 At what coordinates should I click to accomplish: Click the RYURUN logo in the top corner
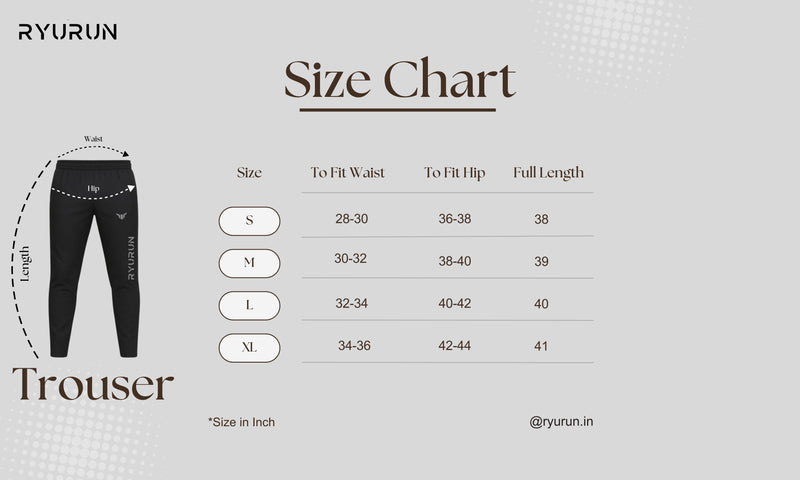coord(68,32)
